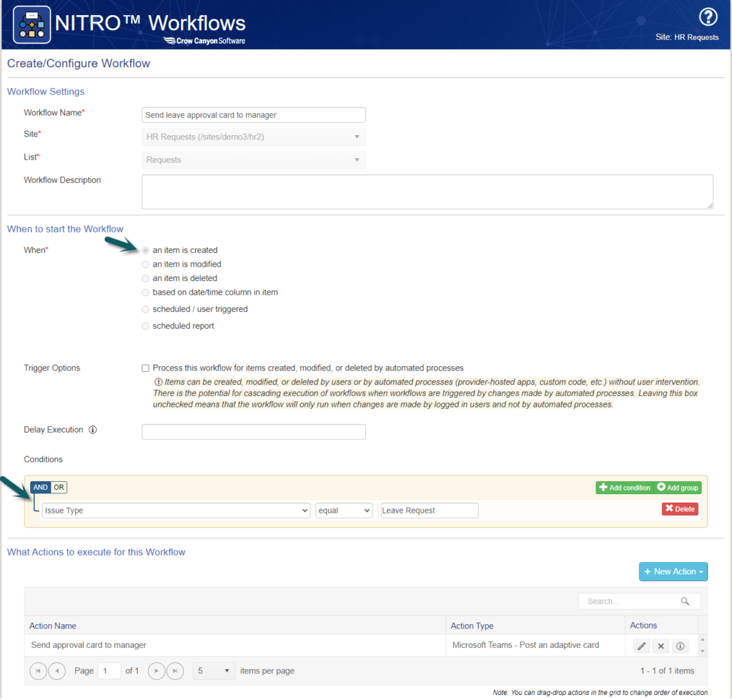Edit the Send approval card action
Screen dimensions: 732x700
[641, 646]
